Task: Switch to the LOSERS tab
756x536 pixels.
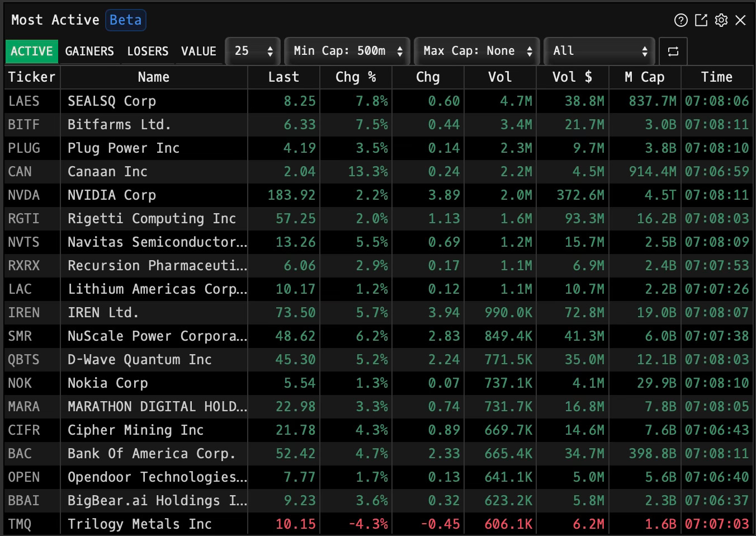Action: (x=148, y=51)
